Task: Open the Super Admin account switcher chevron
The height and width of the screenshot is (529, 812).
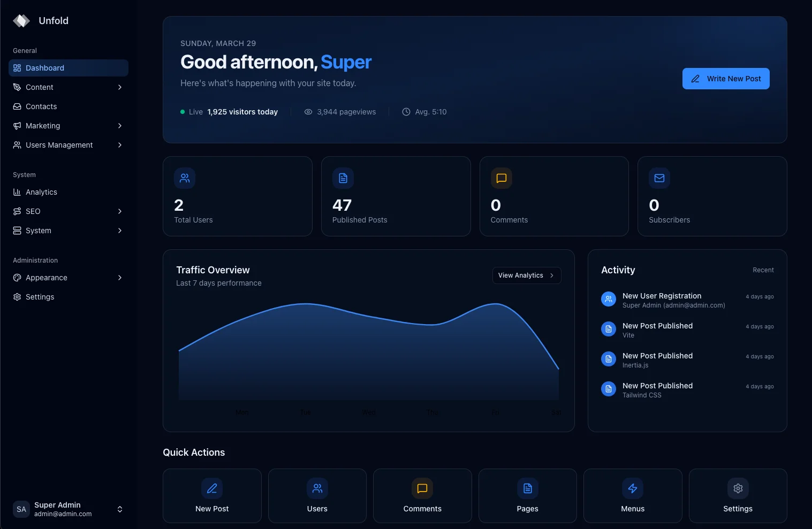Action: pyautogui.click(x=120, y=509)
